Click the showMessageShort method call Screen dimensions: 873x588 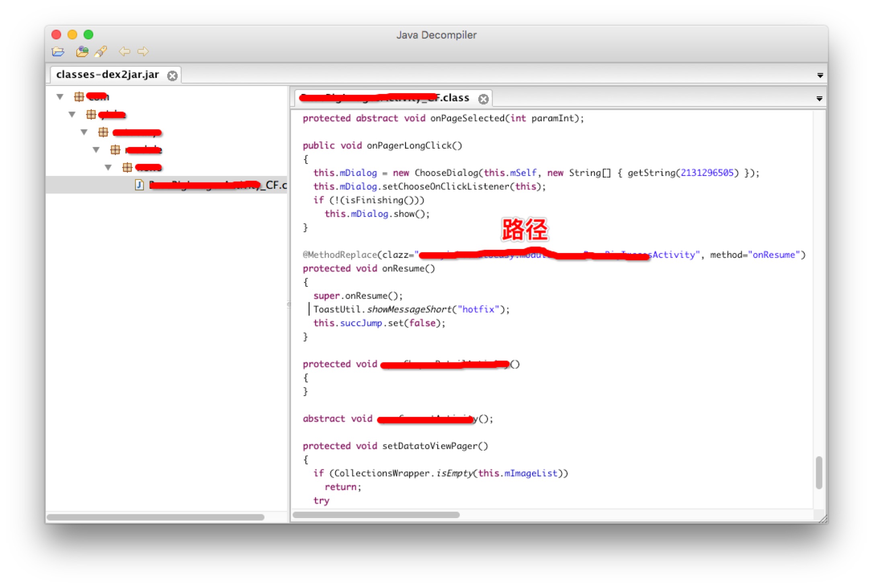point(409,310)
